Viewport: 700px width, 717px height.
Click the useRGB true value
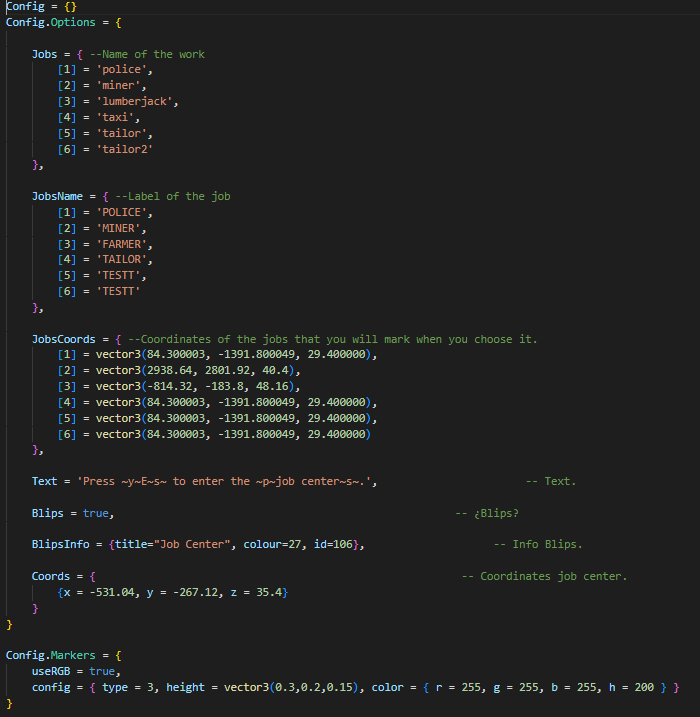[102, 671]
